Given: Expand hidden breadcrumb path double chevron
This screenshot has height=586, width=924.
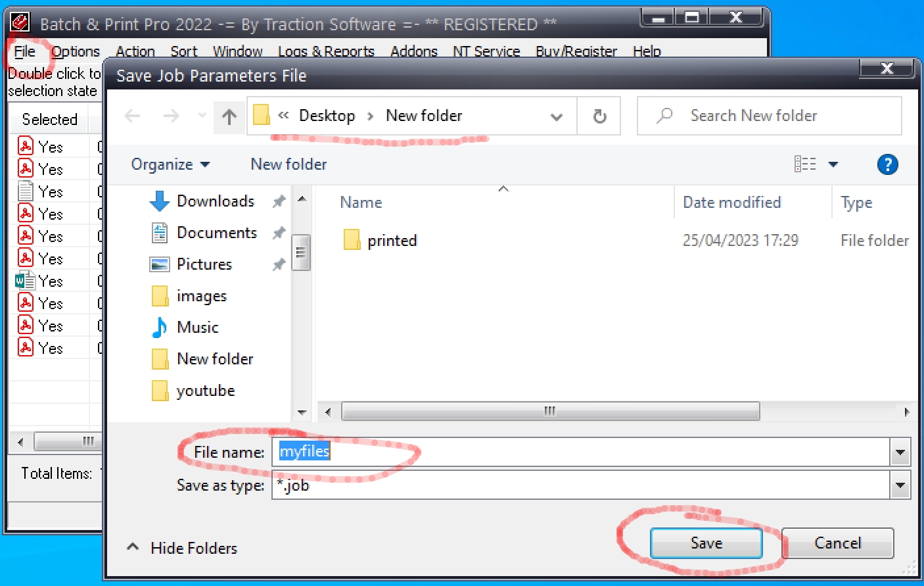Looking at the screenshot, I should point(283,116).
